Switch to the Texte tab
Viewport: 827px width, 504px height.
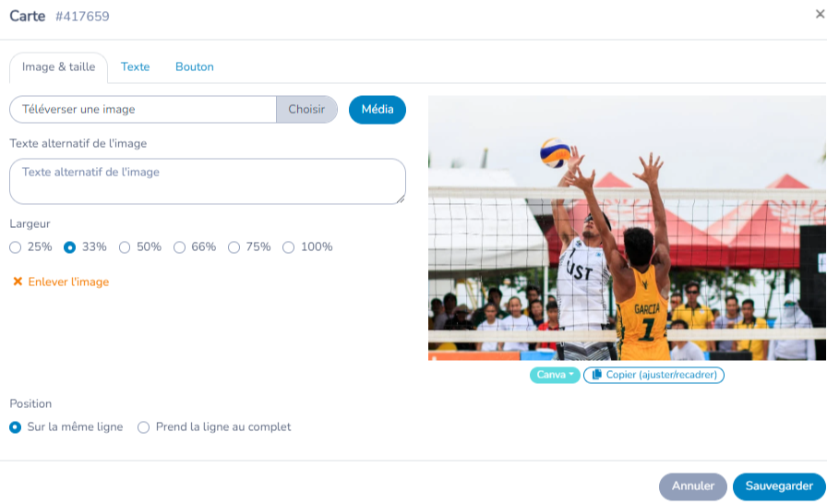pos(135,67)
